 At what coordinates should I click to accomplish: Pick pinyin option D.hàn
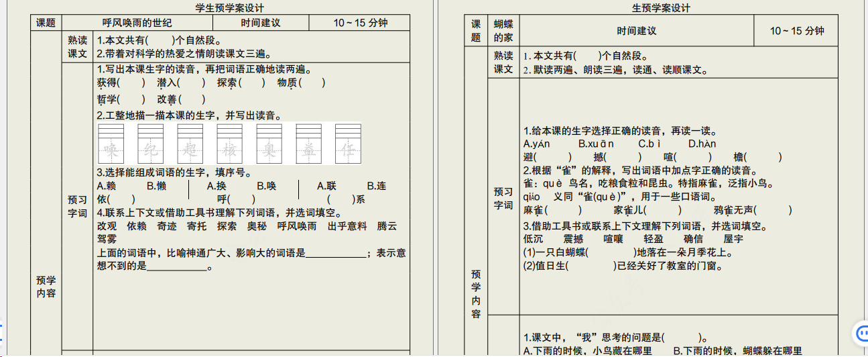tap(702, 144)
